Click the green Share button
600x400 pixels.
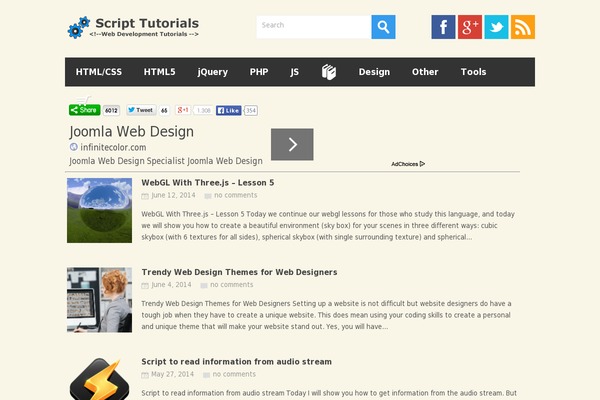[85, 110]
